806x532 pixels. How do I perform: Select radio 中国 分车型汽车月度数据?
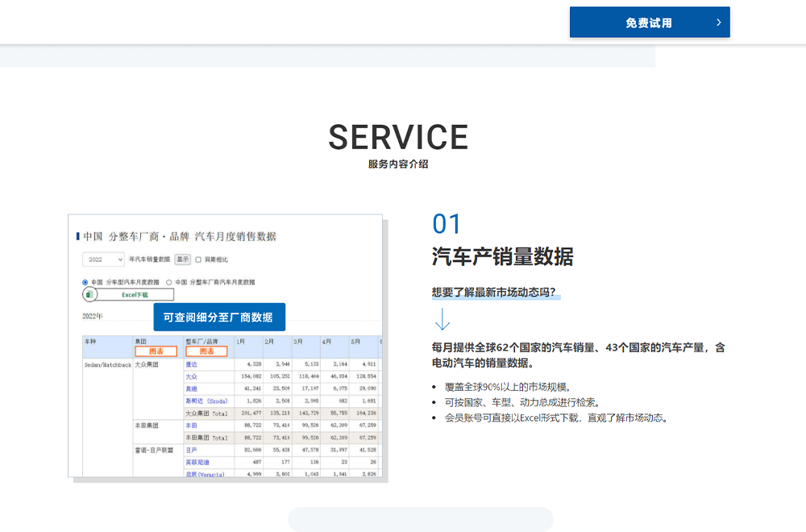(85, 282)
